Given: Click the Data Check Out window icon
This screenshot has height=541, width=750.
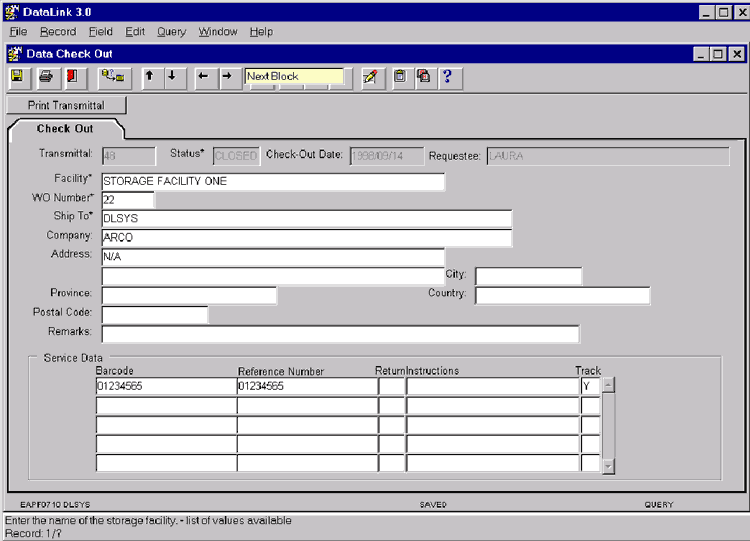Looking at the screenshot, I should [15, 54].
